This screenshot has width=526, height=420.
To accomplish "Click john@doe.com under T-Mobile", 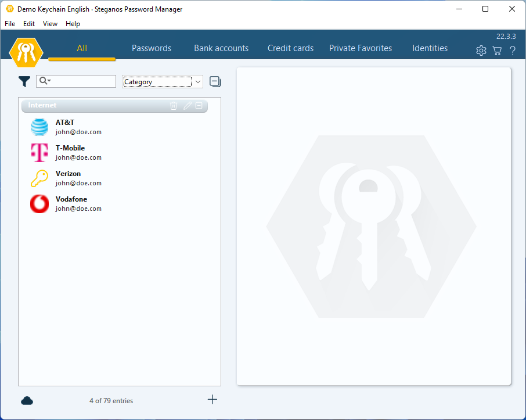I will click(78, 157).
